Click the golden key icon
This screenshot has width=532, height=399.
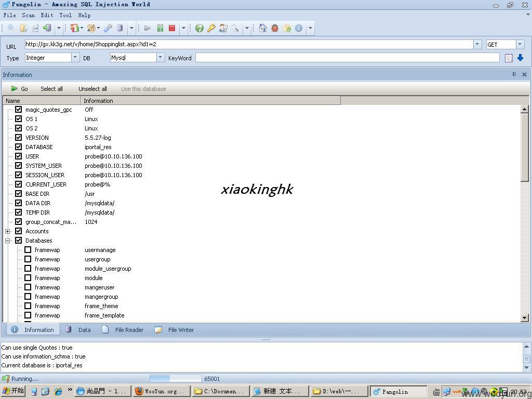tap(211, 28)
